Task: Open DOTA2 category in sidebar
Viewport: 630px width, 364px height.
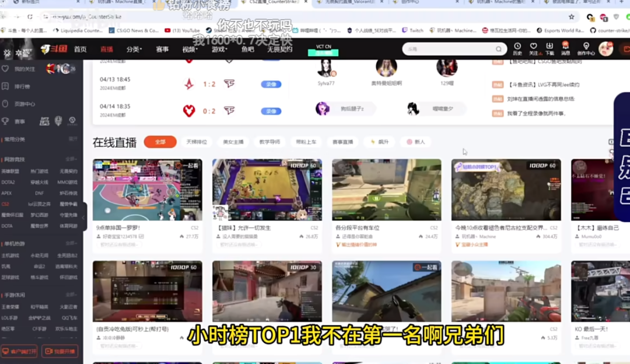Action: (x=8, y=183)
